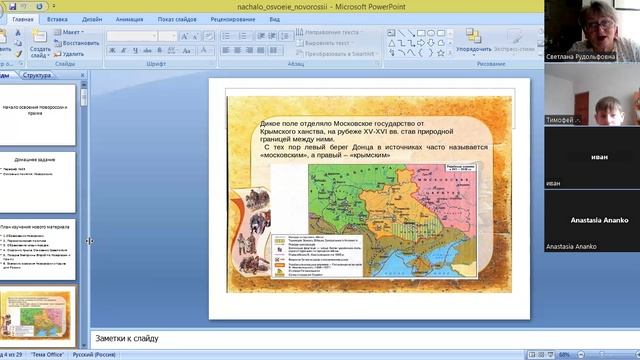Toggle strikethrough abc formatting

pos(147,50)
